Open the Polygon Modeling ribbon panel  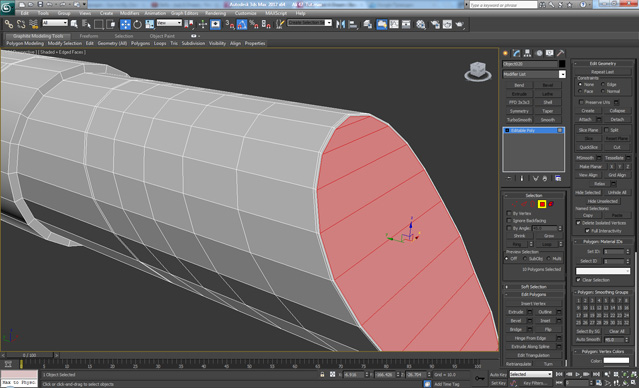25,43
